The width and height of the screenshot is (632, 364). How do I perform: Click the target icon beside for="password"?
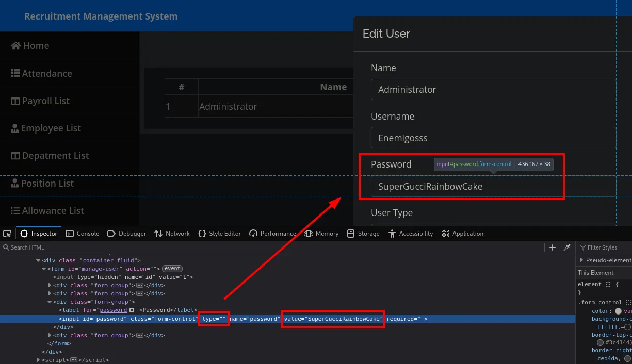(132, 310)
